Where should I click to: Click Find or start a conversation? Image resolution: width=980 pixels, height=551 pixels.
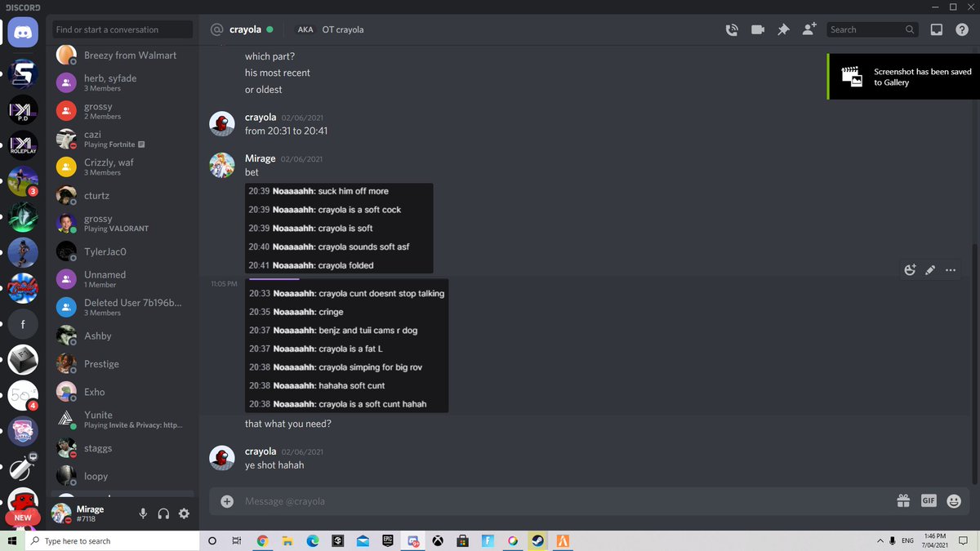pos(122,29)
